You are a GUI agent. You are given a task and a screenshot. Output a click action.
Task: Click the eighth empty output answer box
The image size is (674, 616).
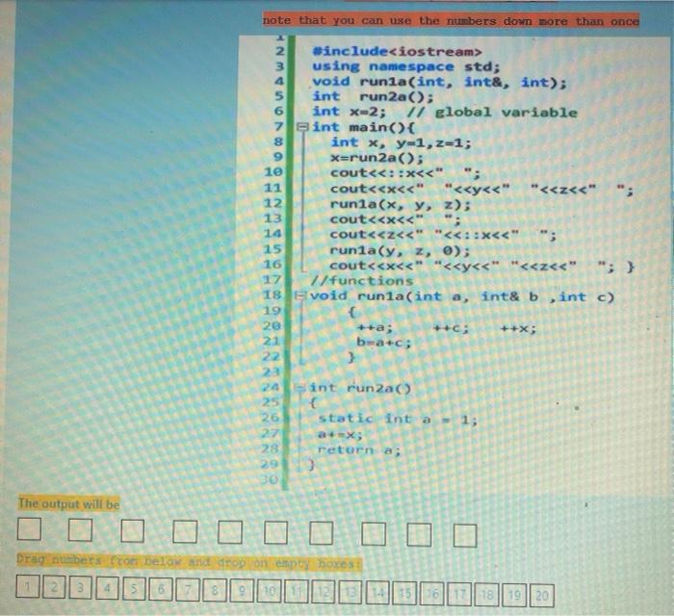click(374, 534)
